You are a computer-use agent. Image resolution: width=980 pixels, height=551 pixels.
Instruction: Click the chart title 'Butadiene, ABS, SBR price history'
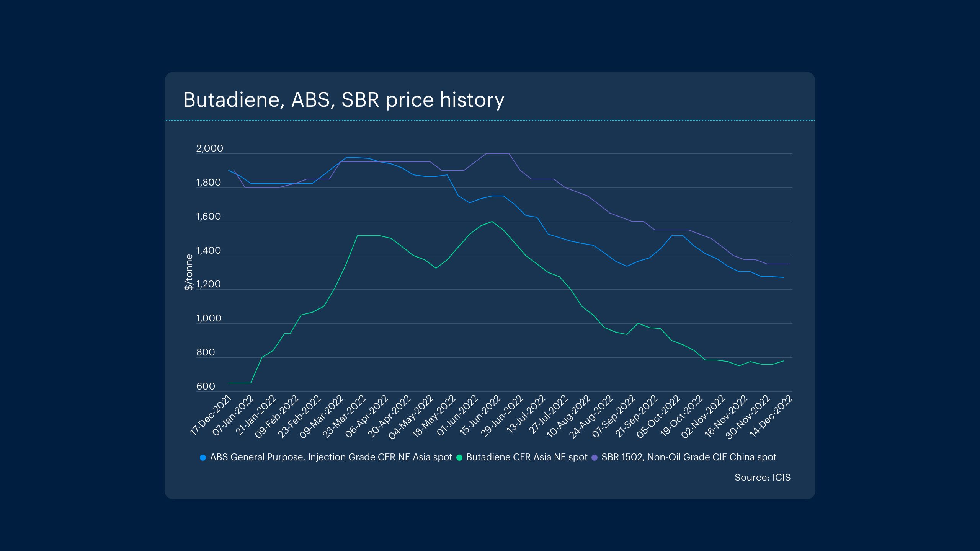tap(344, 100)
